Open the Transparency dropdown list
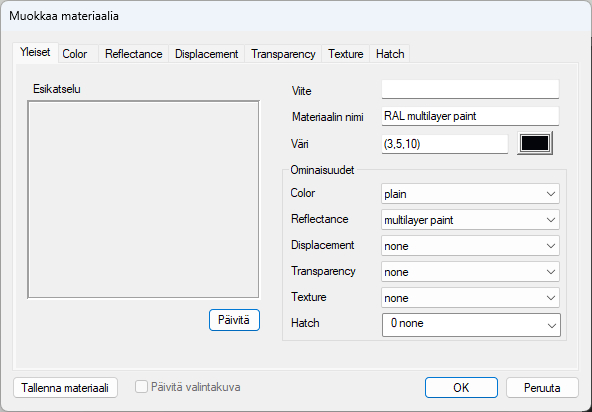This screenshot has width=592, height=412. [x=470, y=272]
